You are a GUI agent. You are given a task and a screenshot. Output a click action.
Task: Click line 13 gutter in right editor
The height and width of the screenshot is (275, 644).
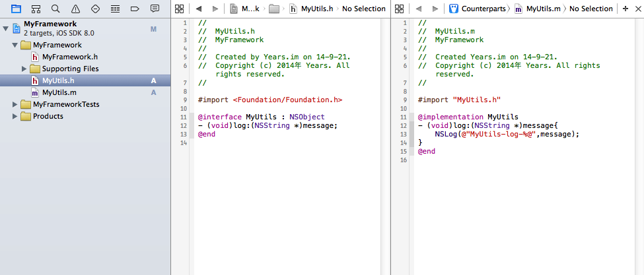[x=403, y=134]
